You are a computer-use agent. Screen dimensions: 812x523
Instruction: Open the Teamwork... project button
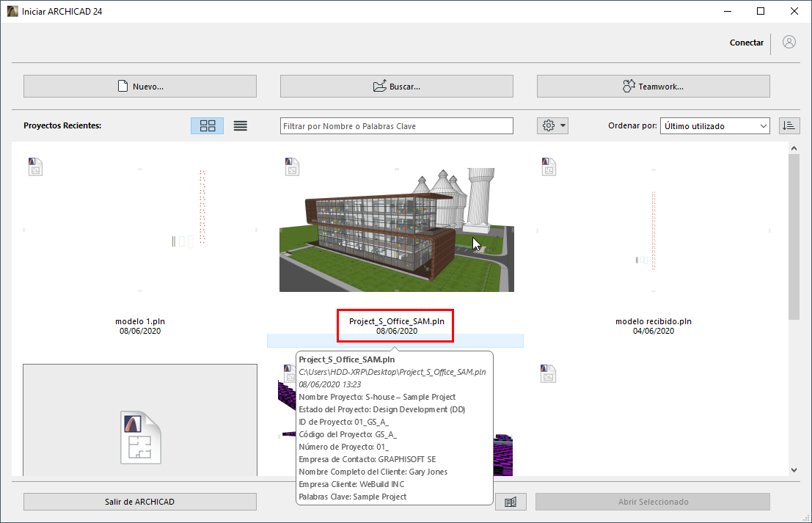(654, 87)
